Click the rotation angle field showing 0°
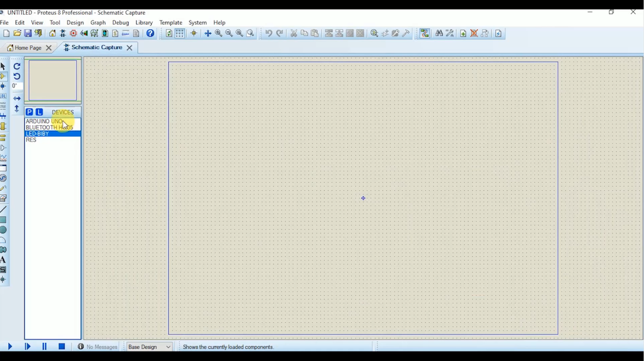This screenshot has height=361, width=644. tap(17, 86)
